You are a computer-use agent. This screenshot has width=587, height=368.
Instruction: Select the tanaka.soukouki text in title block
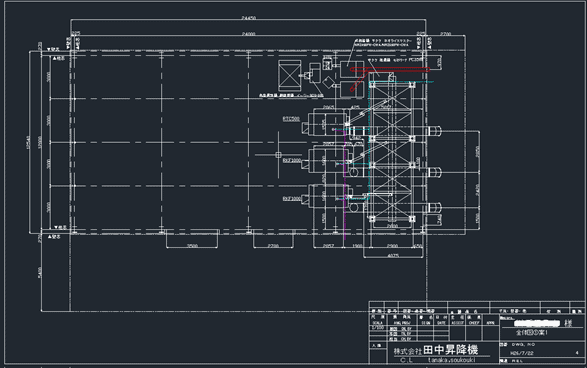click(451, 360)
